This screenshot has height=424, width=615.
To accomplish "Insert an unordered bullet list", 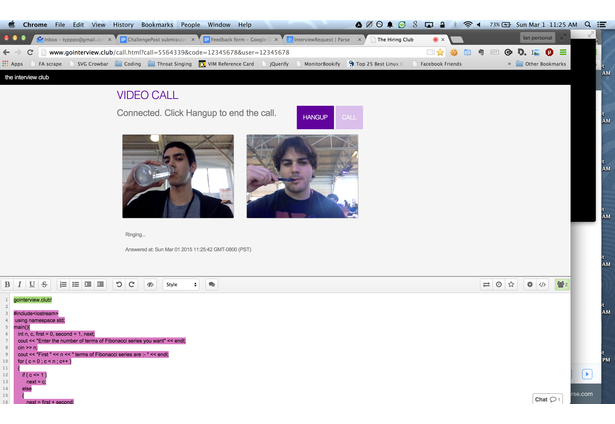I will click(75, 284).
